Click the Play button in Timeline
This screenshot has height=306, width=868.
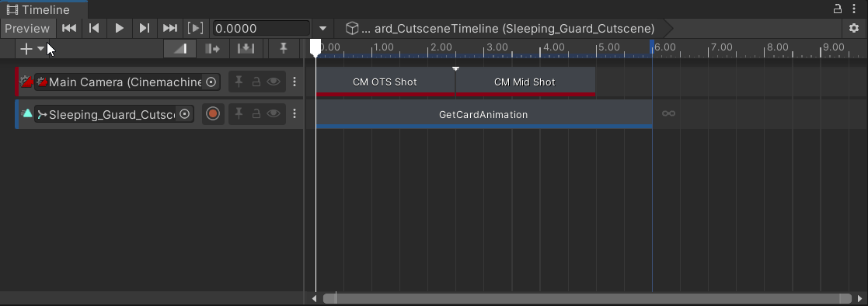tap(120, 28)
